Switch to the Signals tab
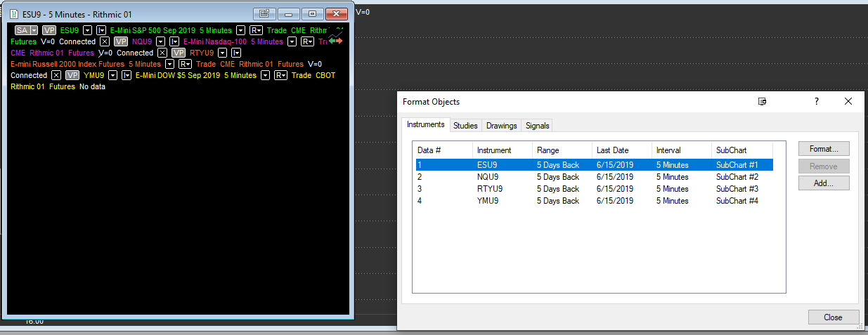The image size is (868, 335). (538, 126)
